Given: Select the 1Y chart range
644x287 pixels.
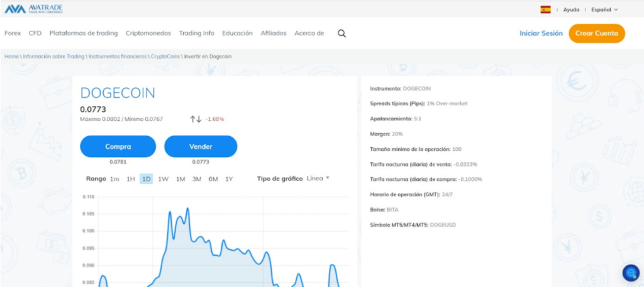Looking at the screenshot, I should [229, 179].
